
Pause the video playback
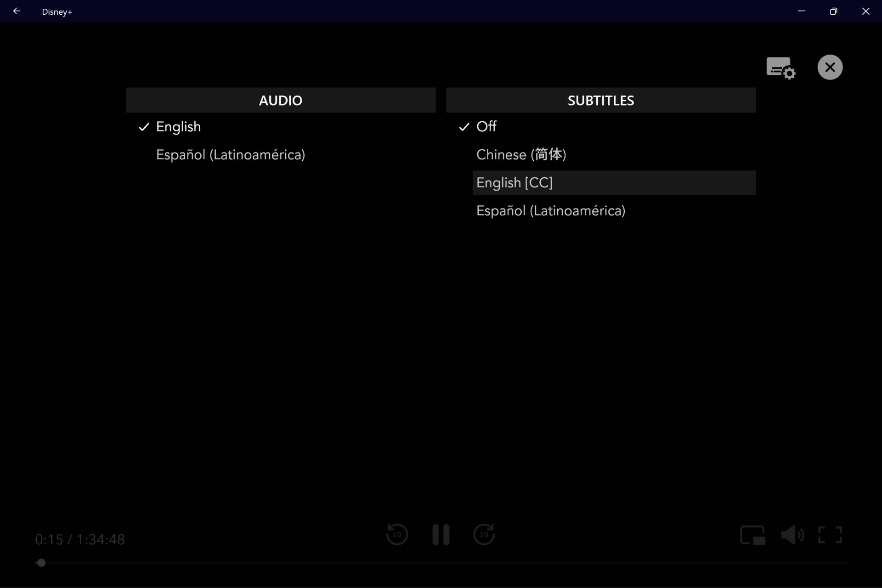(441, 534)
